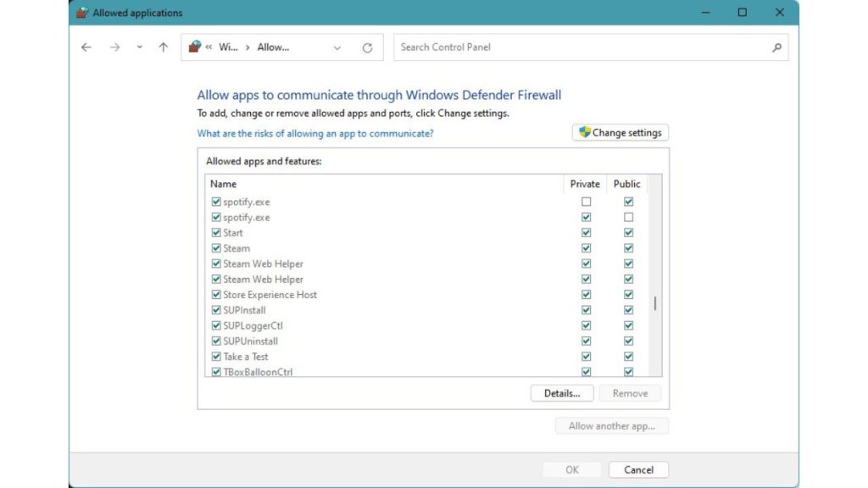Click the Allow... breadcrumb segment
Image resolution: width=868 pixels, height=488 pixels.
(273, 47)
